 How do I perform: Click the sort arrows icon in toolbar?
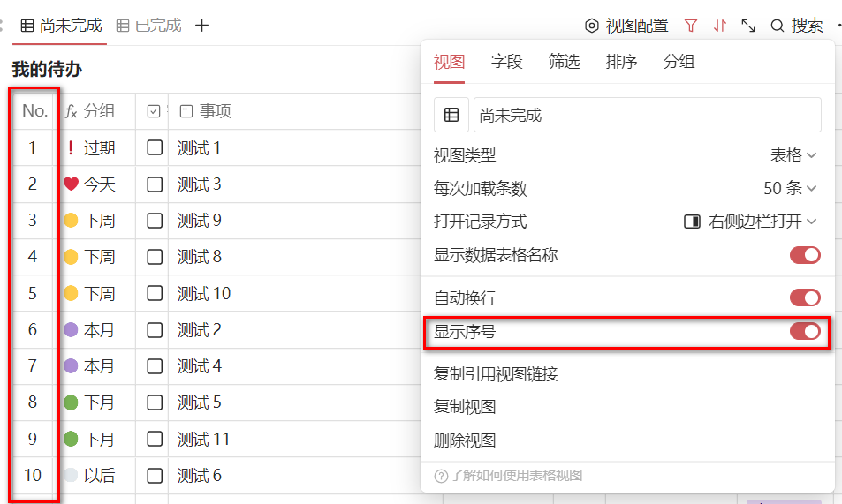click(720, 26)
